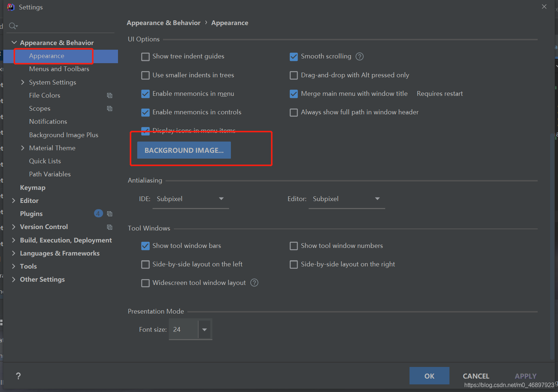558x392 pixels.
Task: Toggle Merge main menu with window title
Action: (294, 94)
